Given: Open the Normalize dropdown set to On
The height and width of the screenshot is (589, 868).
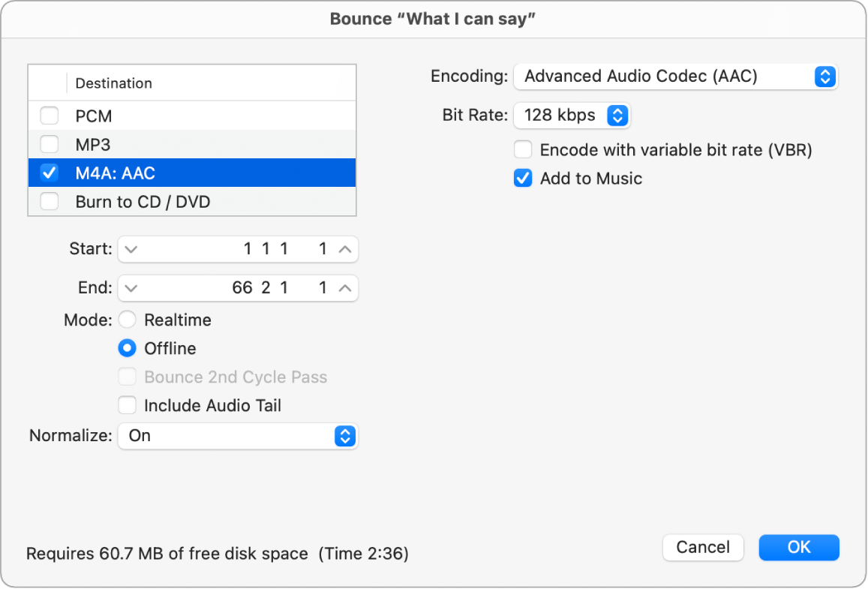Looking at the screenshot, I should (238, 436).
